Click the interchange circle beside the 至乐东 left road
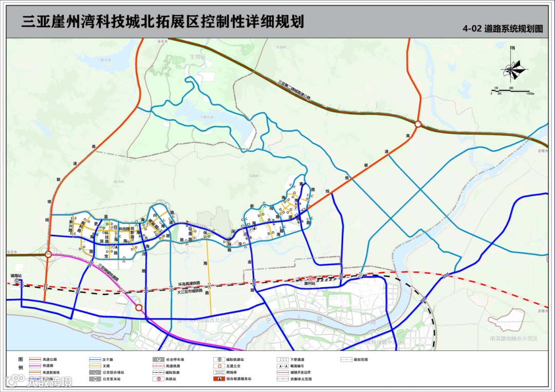This screenshot has width=555, height=392. pyautogui.click(x=48, y=254)
